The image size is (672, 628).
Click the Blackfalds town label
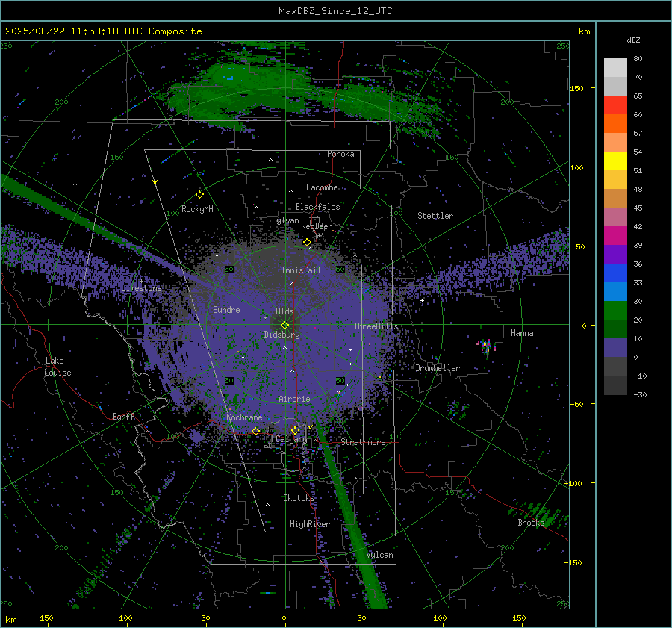(317, 207)
